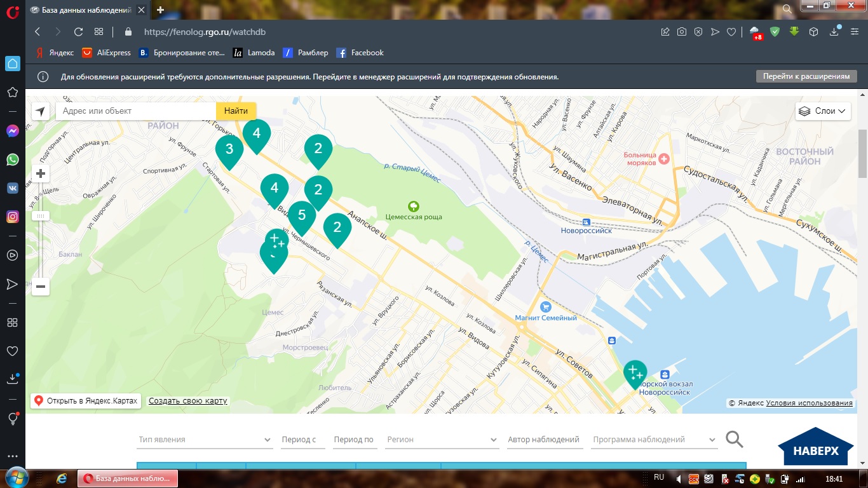Click the map geolocation arrow icon
868x488 pixels.
coord(41,111)
